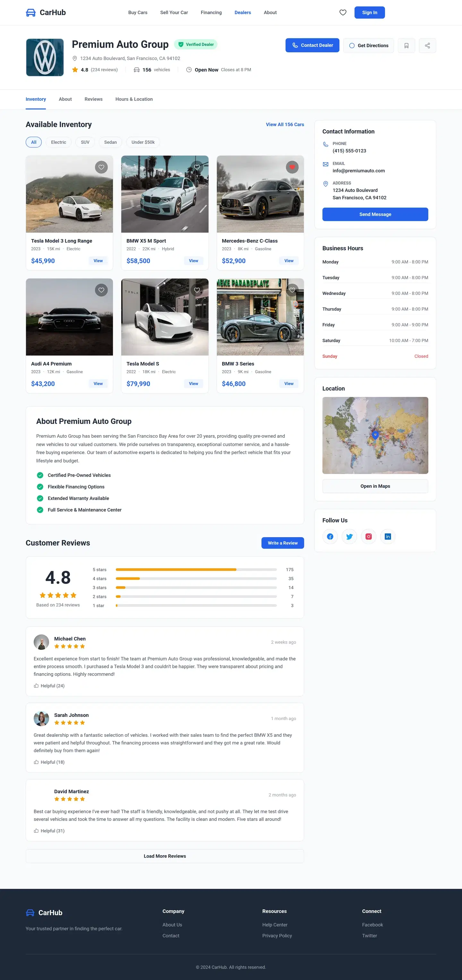Click Contact Dealer button
462x980 pixels.
coord(312,45)
